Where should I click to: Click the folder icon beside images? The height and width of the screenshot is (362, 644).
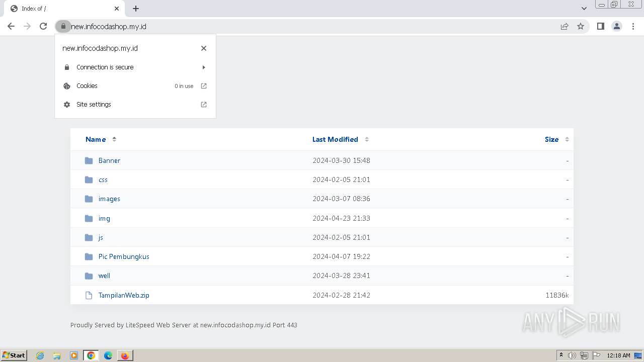point(89,199)
